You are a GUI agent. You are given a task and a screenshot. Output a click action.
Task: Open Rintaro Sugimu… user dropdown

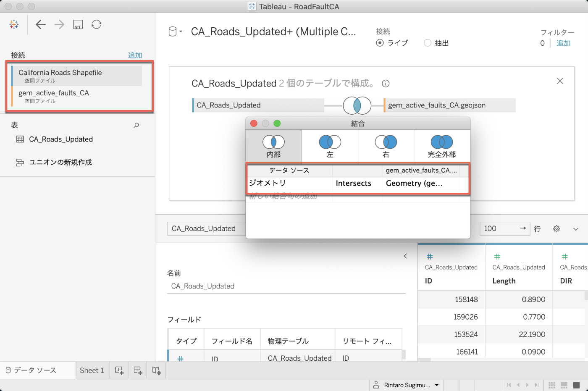coord(406,385)
